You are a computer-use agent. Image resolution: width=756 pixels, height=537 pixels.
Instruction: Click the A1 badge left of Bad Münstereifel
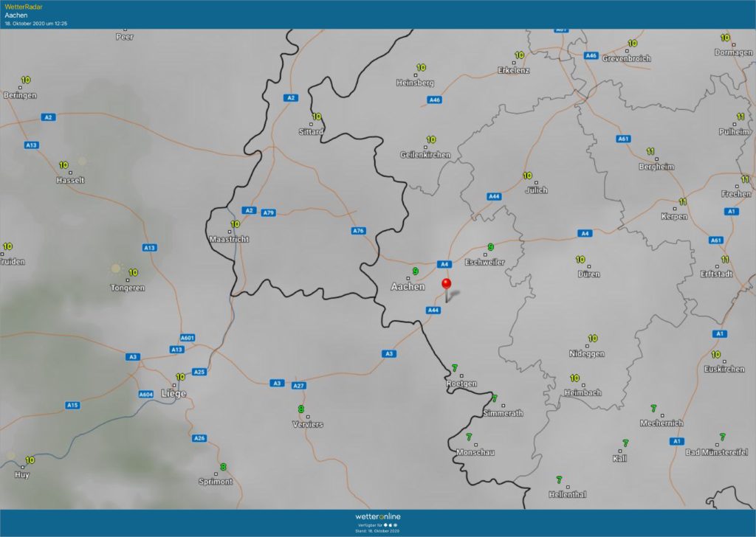[x=677, y=442]
